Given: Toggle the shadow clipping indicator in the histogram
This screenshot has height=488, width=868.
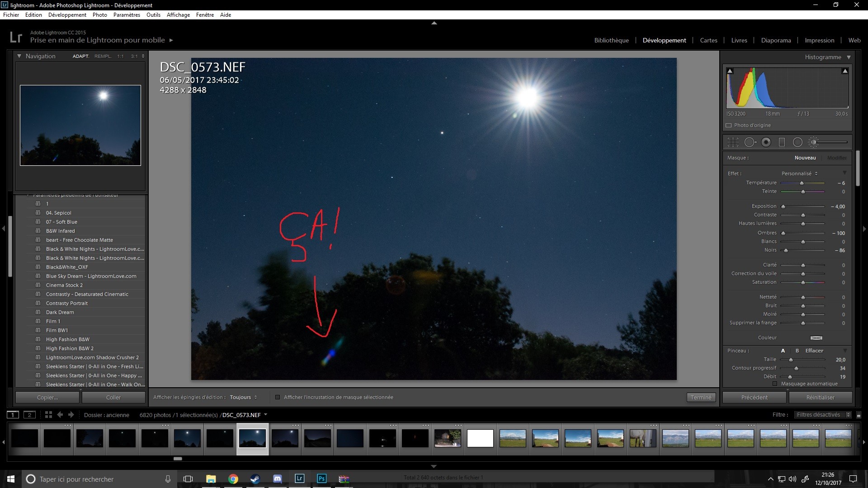Looking at the screenshot, I should tap(730, 71).
